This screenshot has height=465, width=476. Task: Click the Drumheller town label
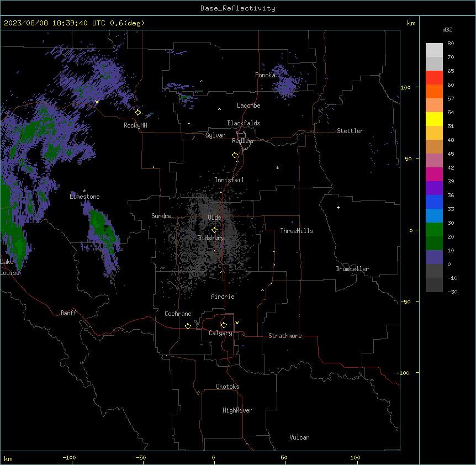click(x=352, y=269)
